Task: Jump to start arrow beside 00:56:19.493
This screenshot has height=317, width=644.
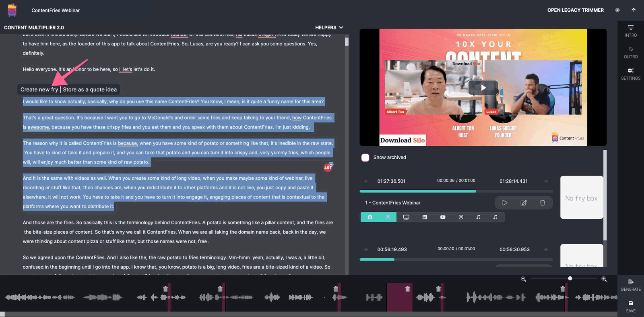Action: pos(366,249)
